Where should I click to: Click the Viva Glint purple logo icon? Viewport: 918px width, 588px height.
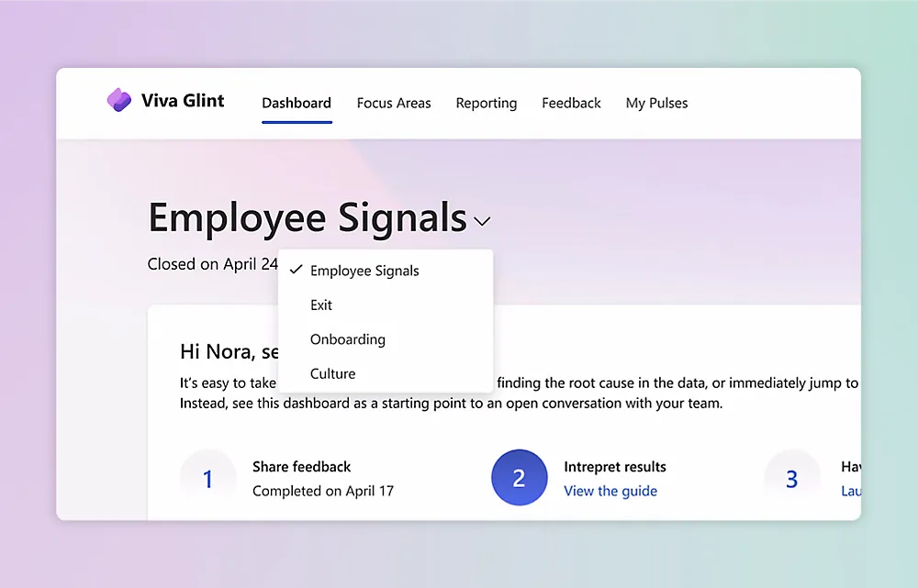(119, 100)
